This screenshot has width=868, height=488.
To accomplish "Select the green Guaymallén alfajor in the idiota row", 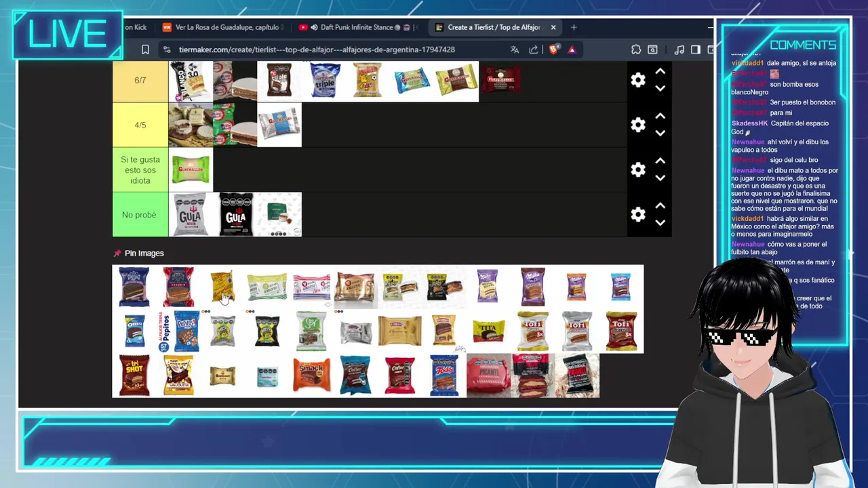I will tap(191, 169).
